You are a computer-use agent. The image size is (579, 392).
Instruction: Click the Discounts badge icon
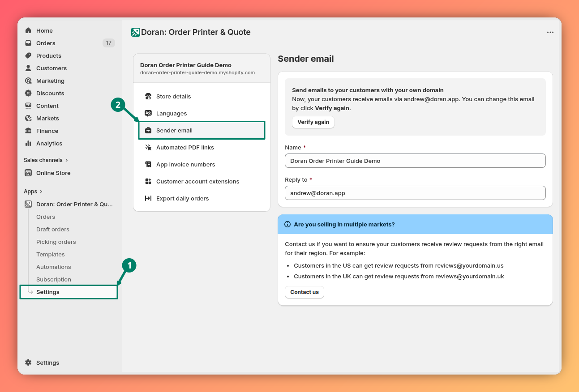pyautogui.click(x=28, y=93)
